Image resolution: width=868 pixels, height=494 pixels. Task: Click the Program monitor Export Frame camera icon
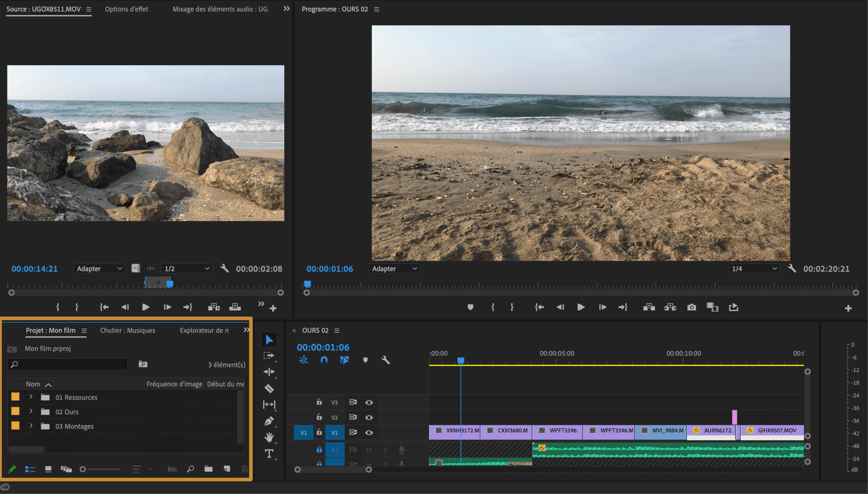coord(691,307)
